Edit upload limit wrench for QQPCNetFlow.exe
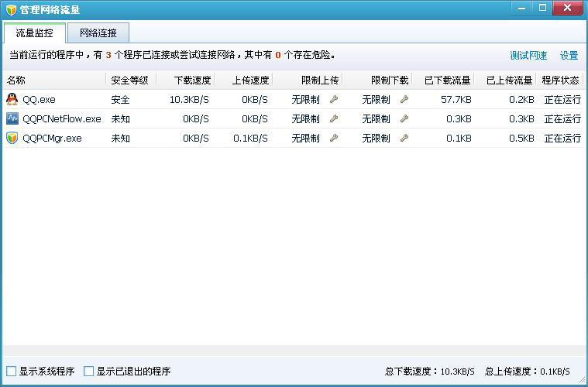The image size is (588, 387). [x=334, y=118]
